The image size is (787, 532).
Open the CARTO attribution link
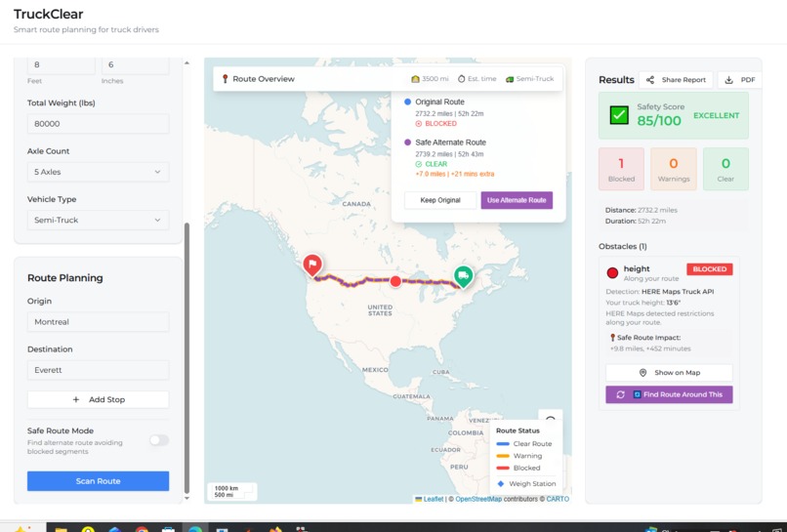(x=558, y=499)
